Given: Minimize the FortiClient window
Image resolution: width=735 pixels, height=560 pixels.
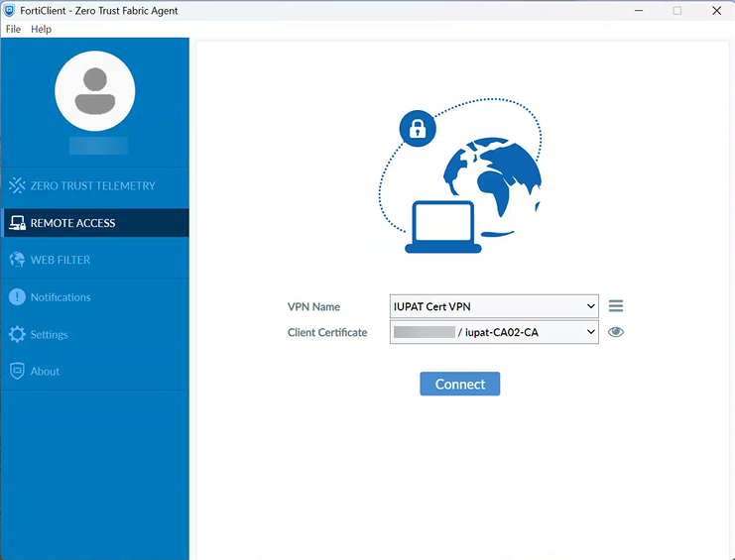Looking at the screenshot, I should pyautogui.click(x=639, y=10).
